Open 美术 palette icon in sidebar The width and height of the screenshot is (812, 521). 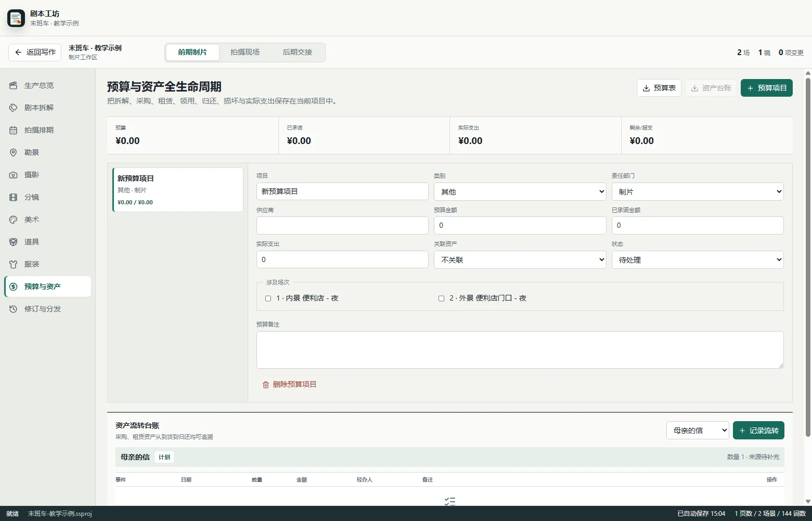[14, 219]
